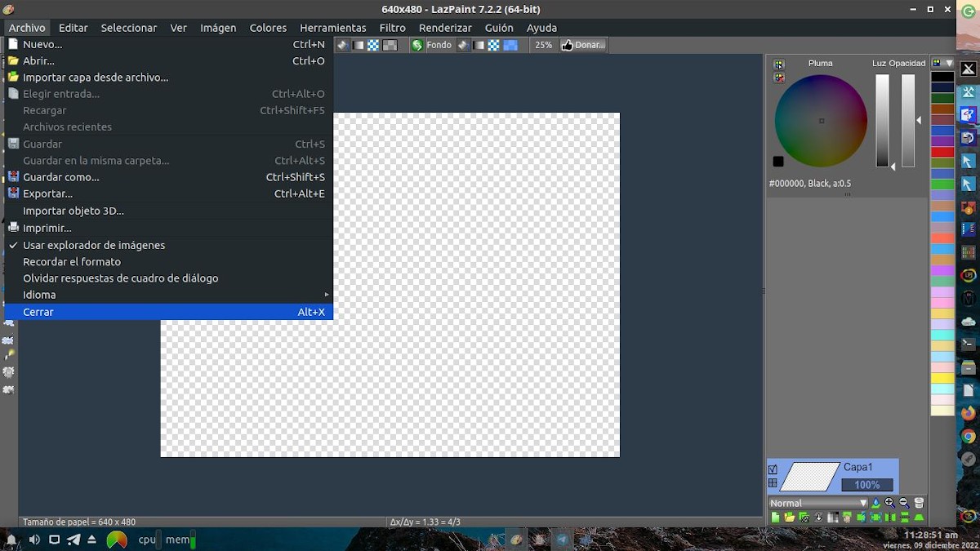This screenshot has width=980, height=551.
Task: Open Chrome from the right dock
Action: click(968, 437)
